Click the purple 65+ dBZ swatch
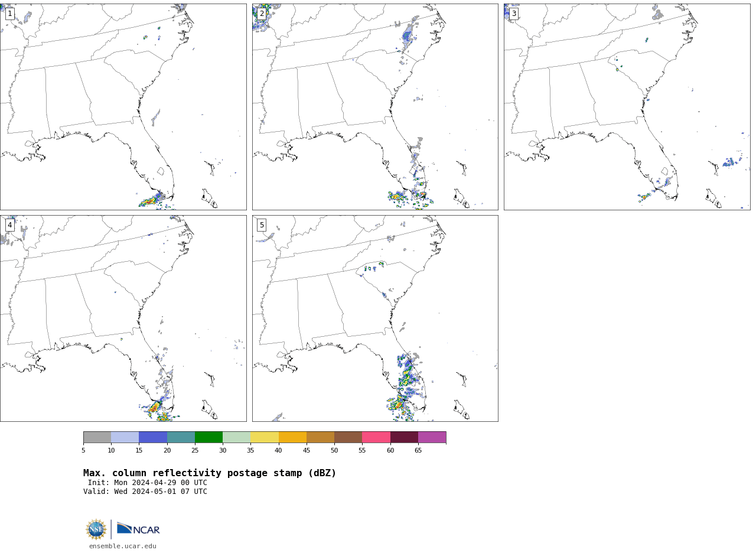 [432, 437]
